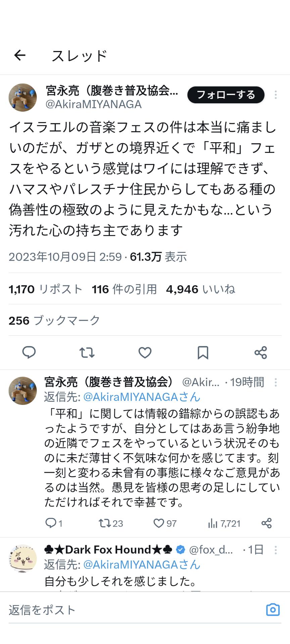Viewport: 290px width, 644px height.
Task: View analytics showing 7,721 views
Action: [224, 523]
